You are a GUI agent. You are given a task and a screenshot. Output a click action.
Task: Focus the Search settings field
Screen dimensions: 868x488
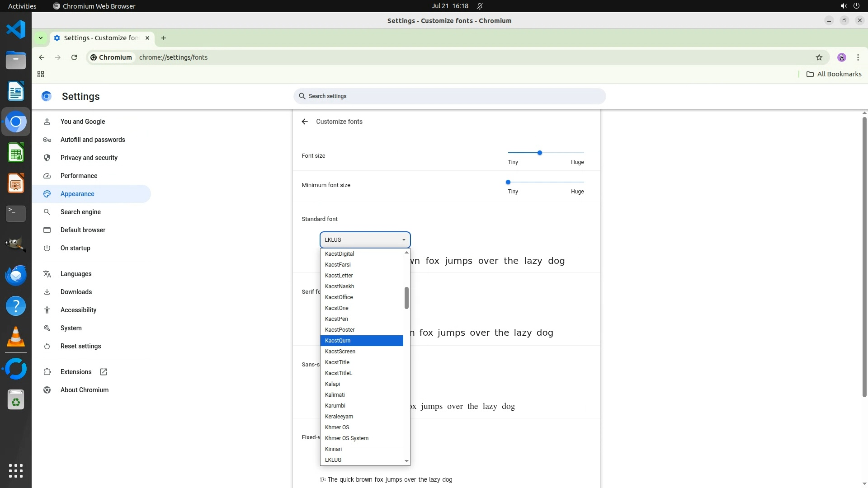pos(449,96)
